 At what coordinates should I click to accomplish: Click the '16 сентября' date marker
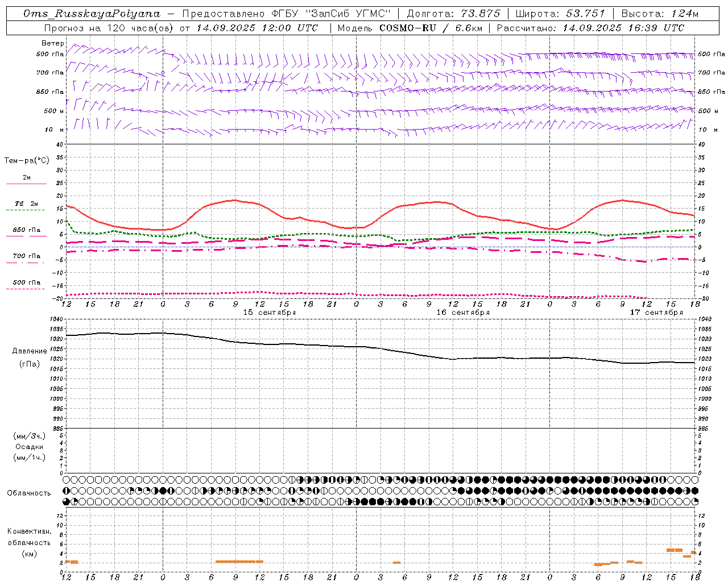click(463, 313)
